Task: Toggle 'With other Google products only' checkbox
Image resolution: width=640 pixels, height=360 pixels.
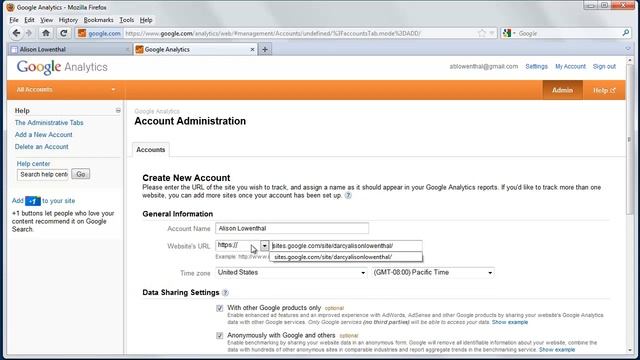Action: 220,308
